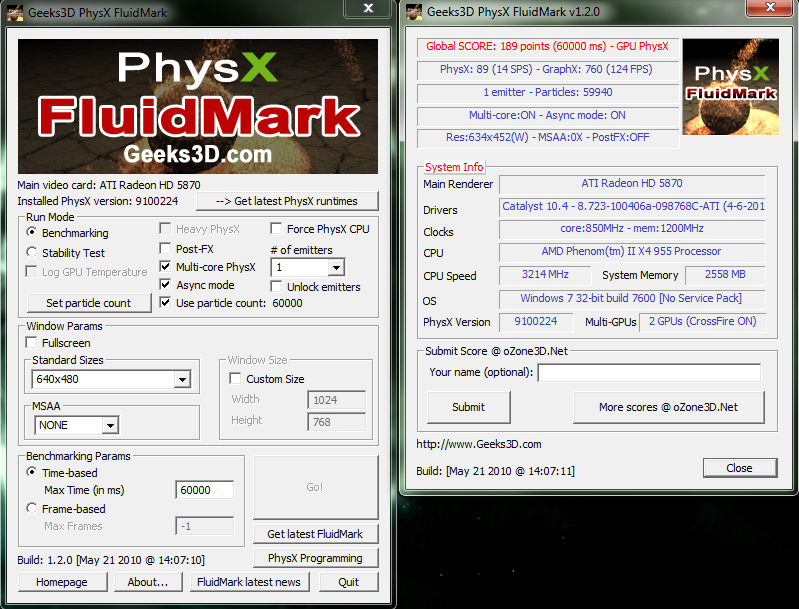
Task: Click Installed PhysX version: 9100224 text
Action: (x=98, y=201)
